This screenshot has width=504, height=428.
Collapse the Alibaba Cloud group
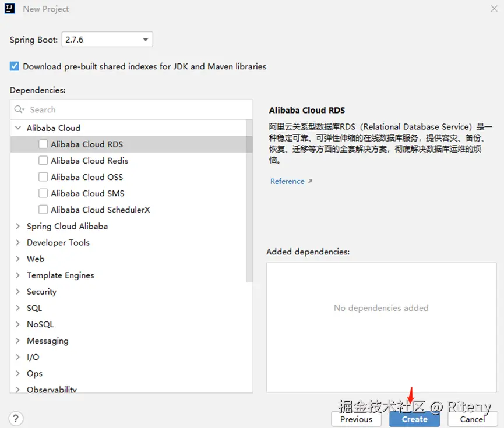pos(18,128)
